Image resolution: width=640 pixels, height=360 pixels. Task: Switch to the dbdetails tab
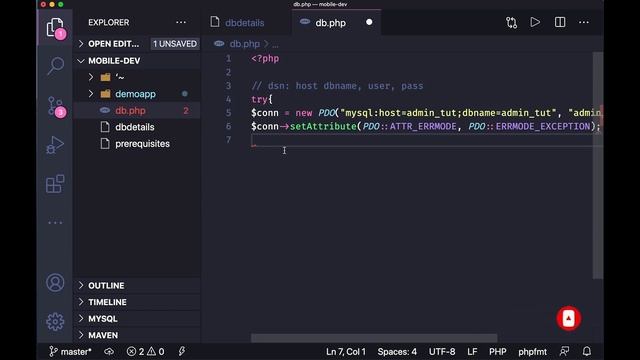[x=246, y=22]
